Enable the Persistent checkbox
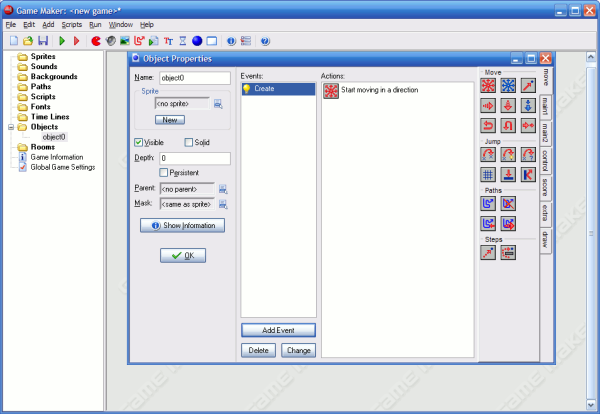This screenshot has height=414, width=600. click(x=163, y=173)
